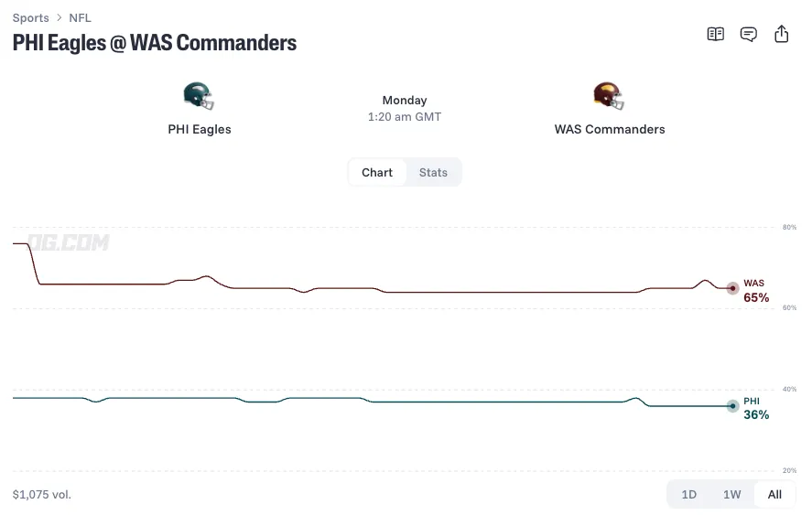Click the Monday game day label
Image resolution: width=812 pixels, height=515 pixels.
point(405,100)
